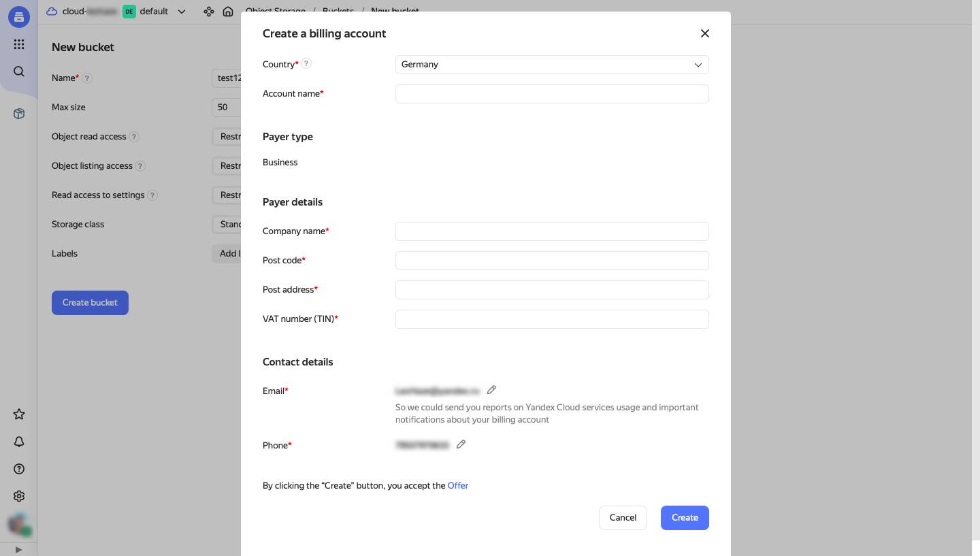
Task: Click the Account name input field
Action: point(552,94)
